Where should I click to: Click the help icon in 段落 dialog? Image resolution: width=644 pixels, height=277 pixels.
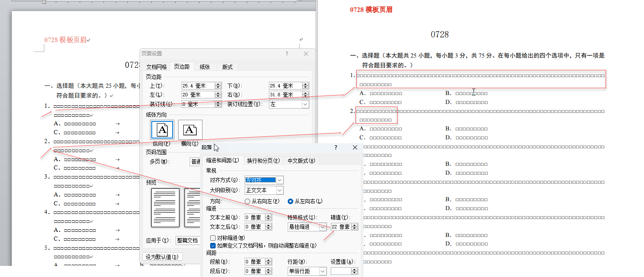[x=336, y=147]
